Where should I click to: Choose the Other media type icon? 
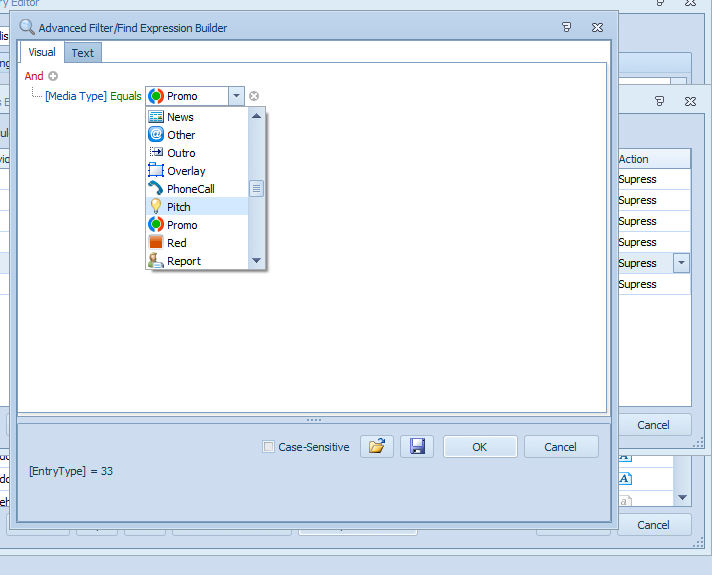pyautogui.click(x=156, y=135)
